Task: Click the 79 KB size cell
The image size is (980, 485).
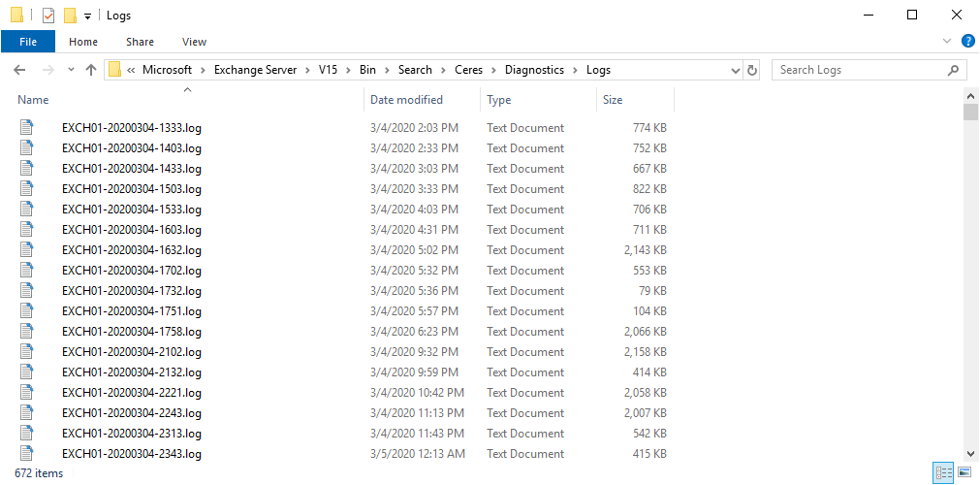Action: pos(652,290)
